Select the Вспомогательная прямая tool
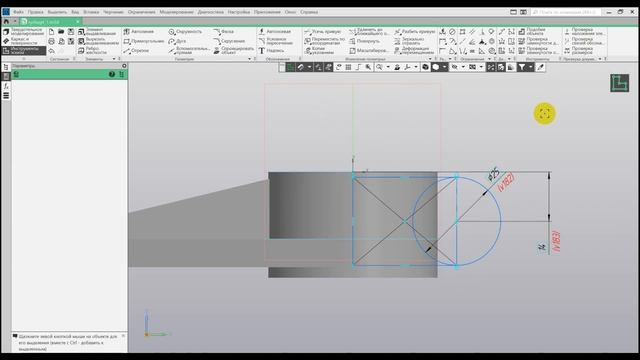Image resolution: width=640 pixels, height=360 pixels. click(189, 51)
